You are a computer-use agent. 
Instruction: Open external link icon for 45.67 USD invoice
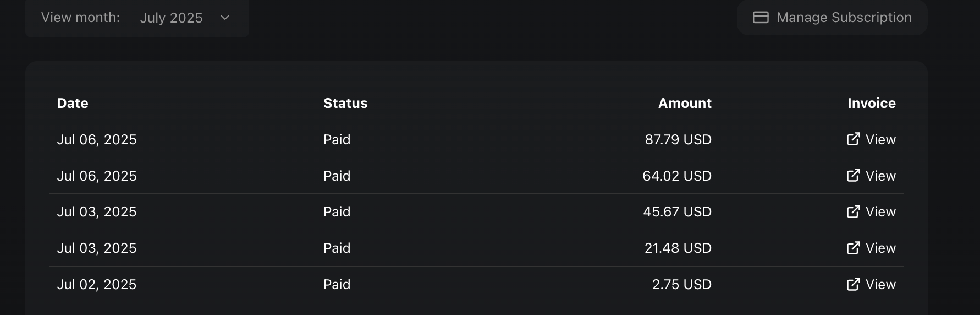tap(853, 211)
